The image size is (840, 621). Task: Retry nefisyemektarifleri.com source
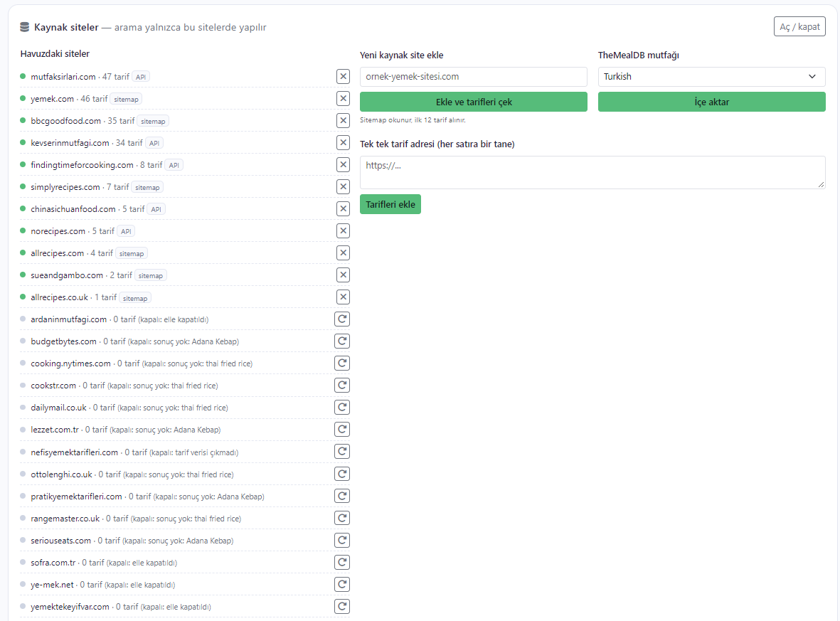342,452
